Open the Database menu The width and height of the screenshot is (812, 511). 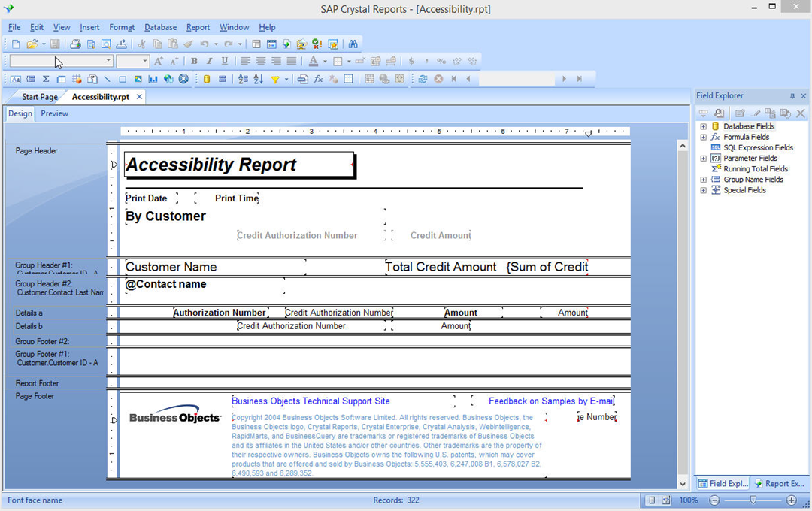[x=161, y=28]
